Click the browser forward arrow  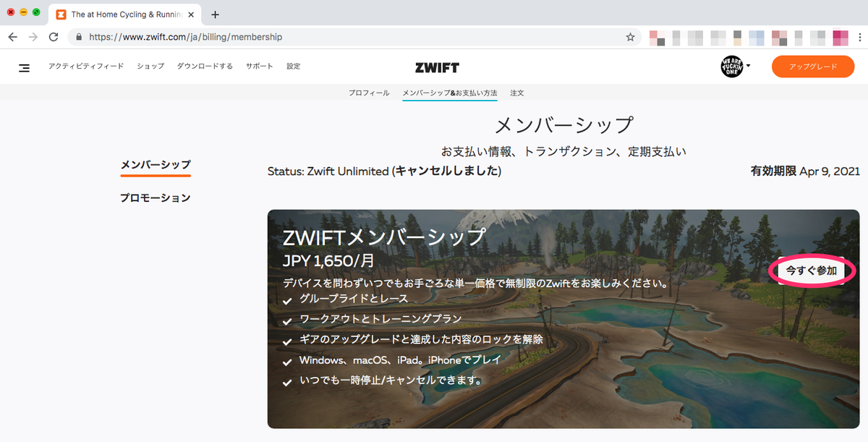[33, 37]
